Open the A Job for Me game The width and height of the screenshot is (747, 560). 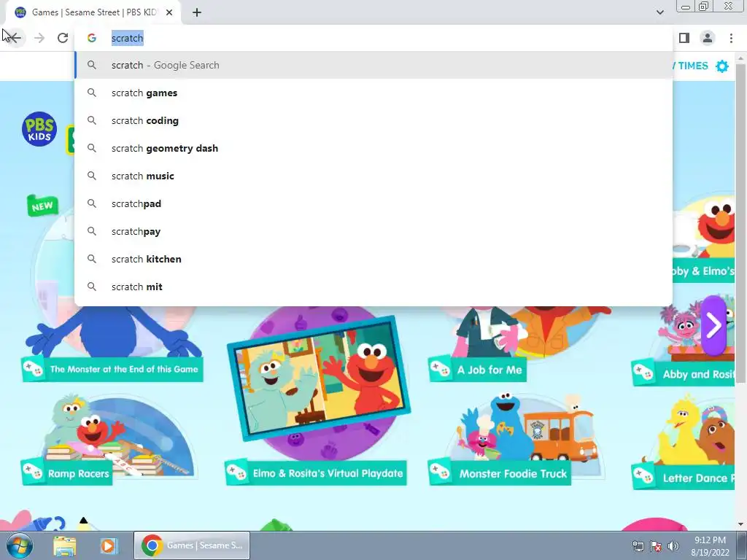click(477, 370)
